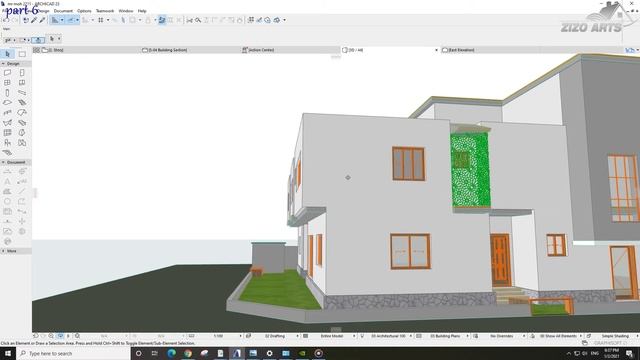Select the Text tool
Viewport: 640px width, 360px height.
tap(7, 181)
